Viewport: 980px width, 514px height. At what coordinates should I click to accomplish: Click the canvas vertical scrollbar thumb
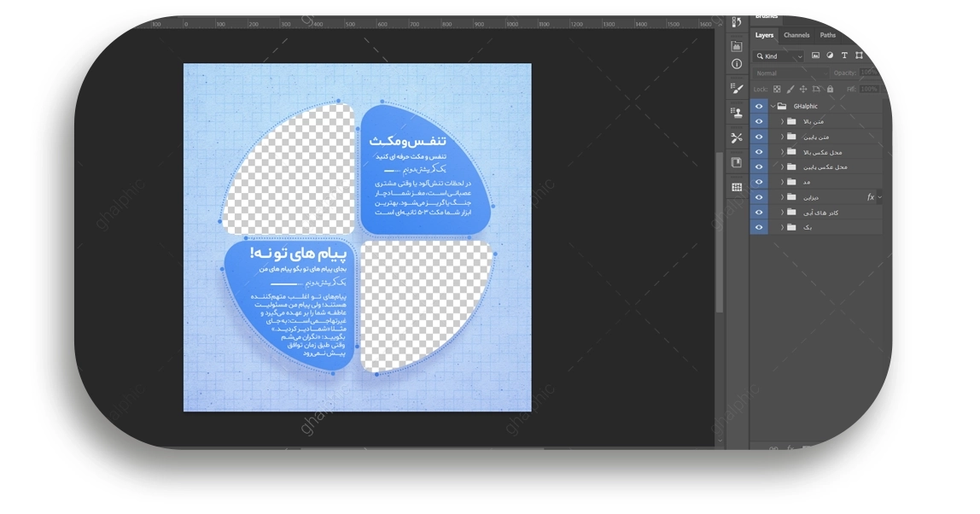720,232
